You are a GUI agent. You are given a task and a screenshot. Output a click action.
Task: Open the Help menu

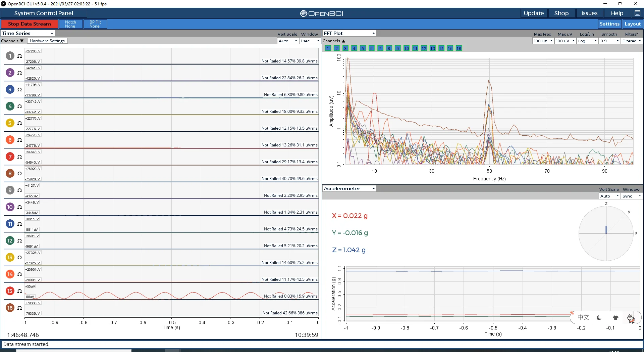(x=617, y=13)
